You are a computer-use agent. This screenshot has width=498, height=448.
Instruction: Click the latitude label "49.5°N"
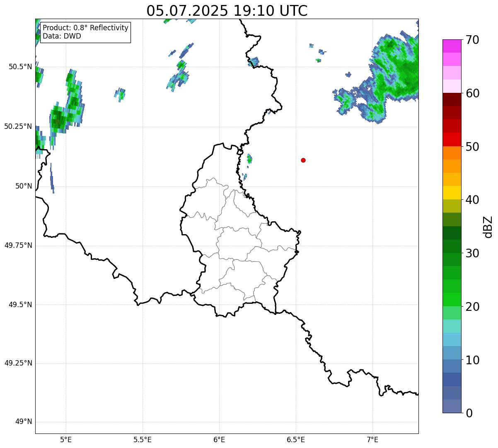pyautogui.click(x=20, y=305)
